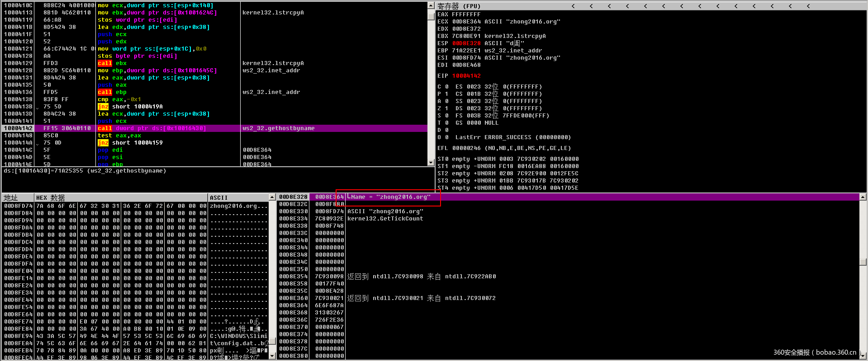Toggle the P parity flag value

tap(446, 94)
